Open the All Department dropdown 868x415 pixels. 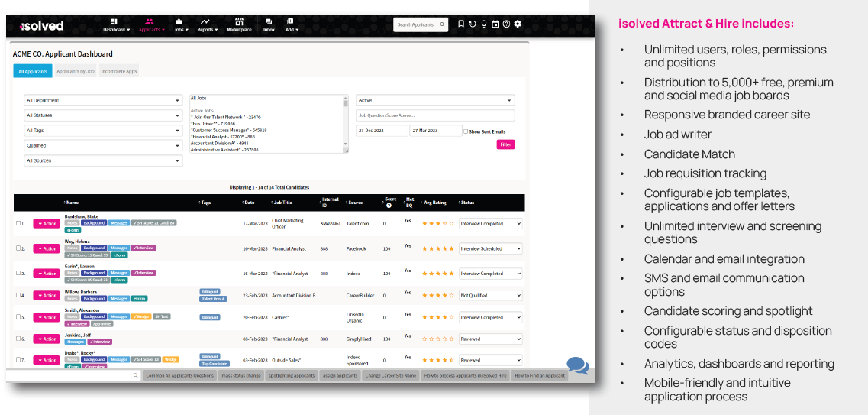tap(103, 101)
